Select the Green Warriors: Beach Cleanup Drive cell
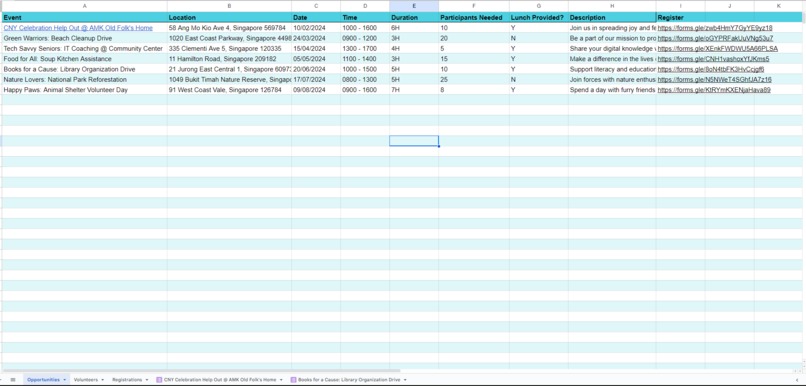This screenshot has width=806, height=386. coord(84,39)
